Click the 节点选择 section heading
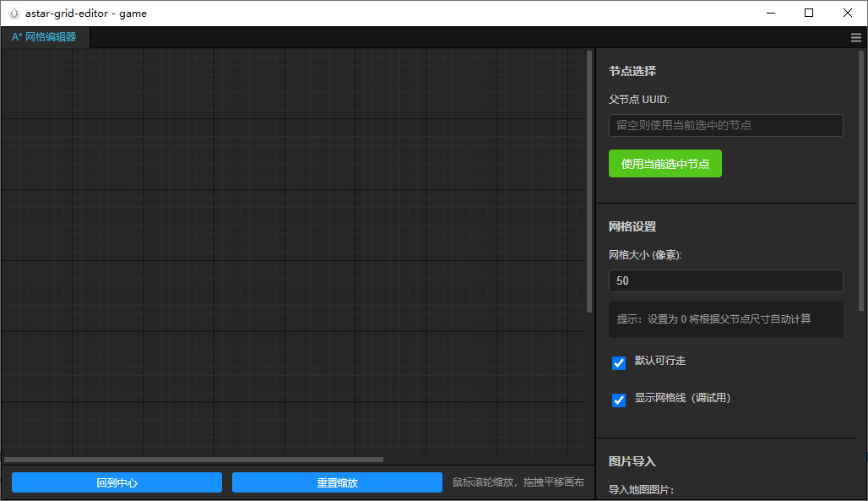868x501 pixels. point(632,72)
